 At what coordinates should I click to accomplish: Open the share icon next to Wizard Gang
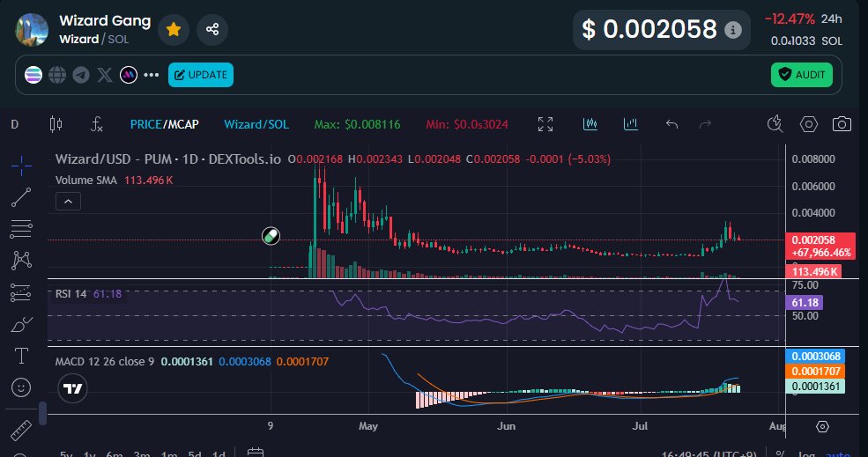[x=212, y=29]
